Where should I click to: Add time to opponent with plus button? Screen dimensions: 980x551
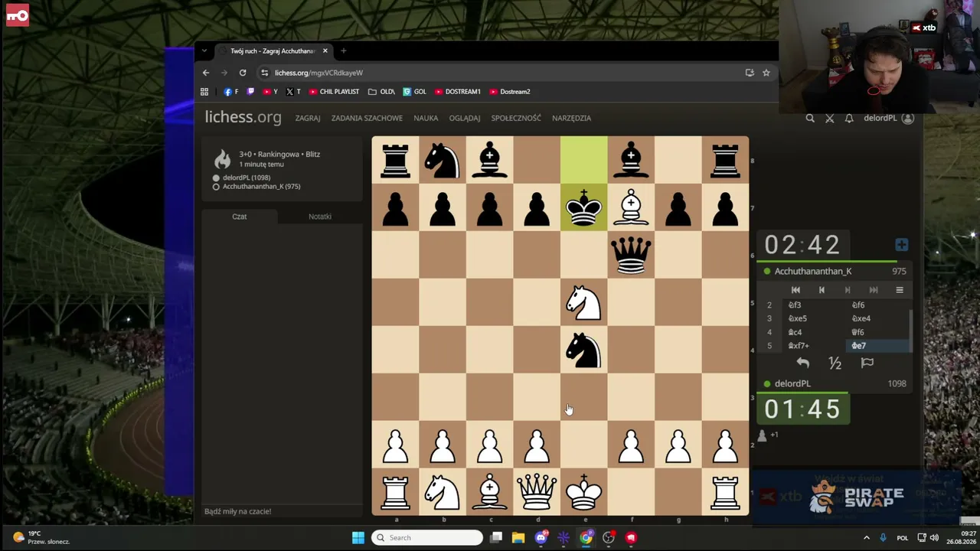pyautogui.click(x=901, y=245)
